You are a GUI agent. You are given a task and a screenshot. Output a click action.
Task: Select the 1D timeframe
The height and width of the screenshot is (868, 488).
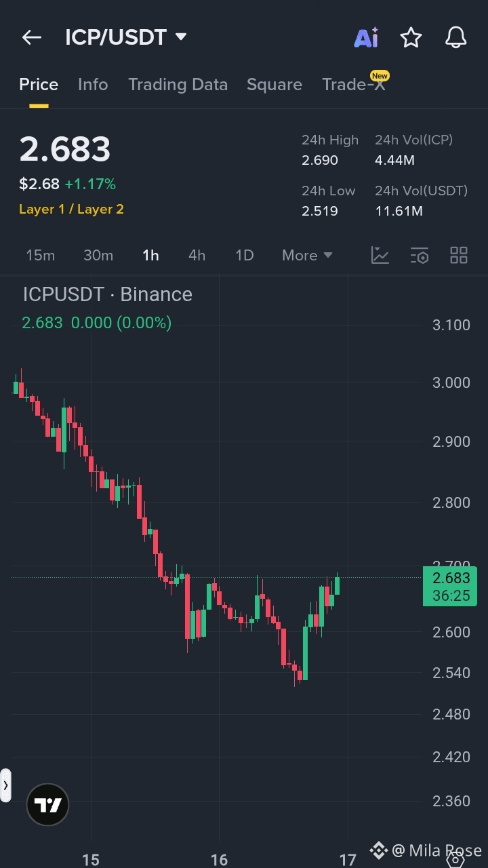tap(244, 256)
